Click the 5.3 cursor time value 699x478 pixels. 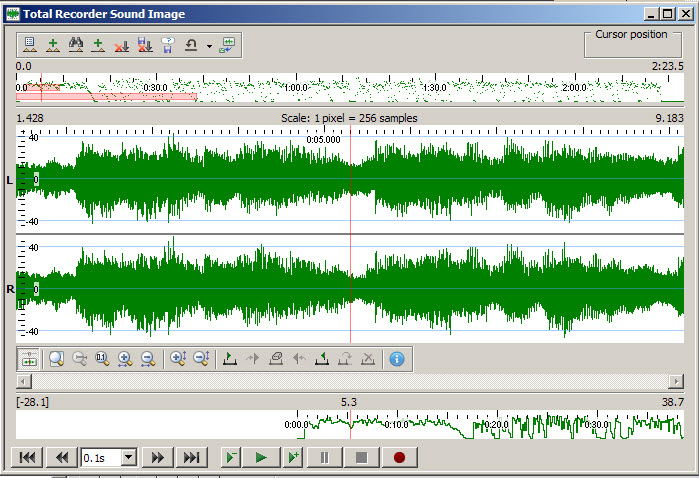349,402
